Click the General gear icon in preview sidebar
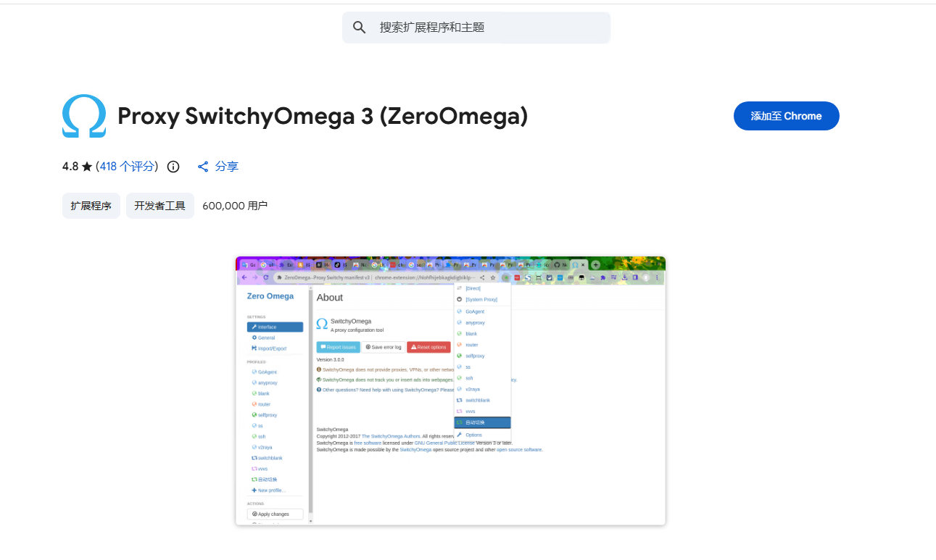Viewport: 936px width, 560px height. [x=254, y=338]
